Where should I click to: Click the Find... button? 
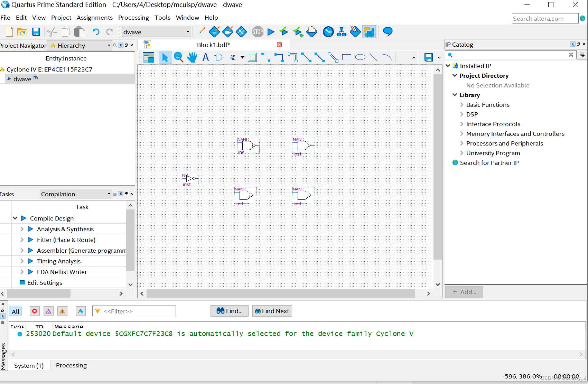coord(230,311)
